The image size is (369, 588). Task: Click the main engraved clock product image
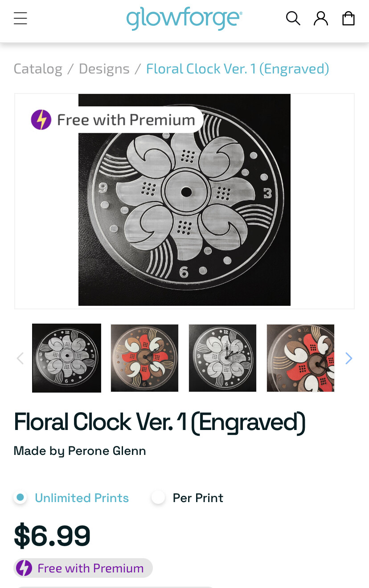tap(184, 200)
